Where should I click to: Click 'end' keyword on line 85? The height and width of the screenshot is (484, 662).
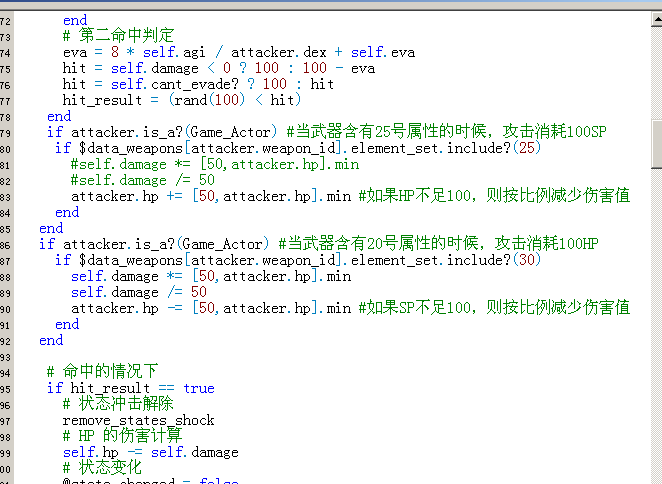pos(51,228)
